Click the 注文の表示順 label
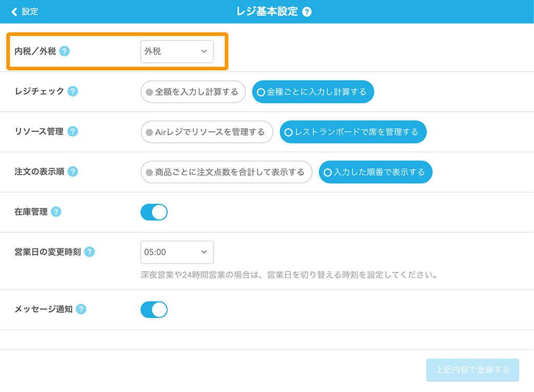This screenshot has width=534, height=392. 39,171
